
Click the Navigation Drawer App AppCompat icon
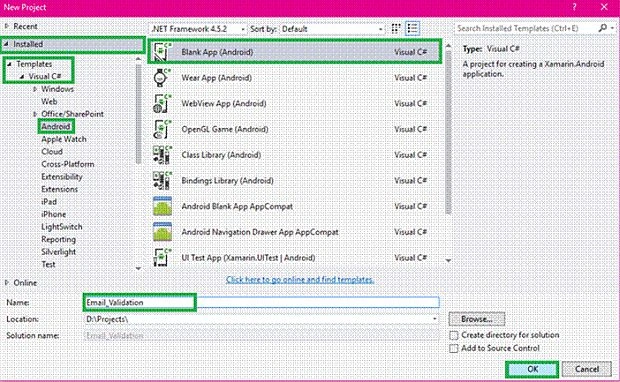tap(162, 232)
